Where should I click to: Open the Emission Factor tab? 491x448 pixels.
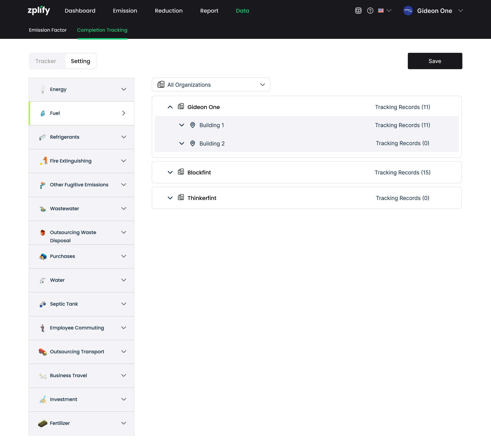point(48,30)
